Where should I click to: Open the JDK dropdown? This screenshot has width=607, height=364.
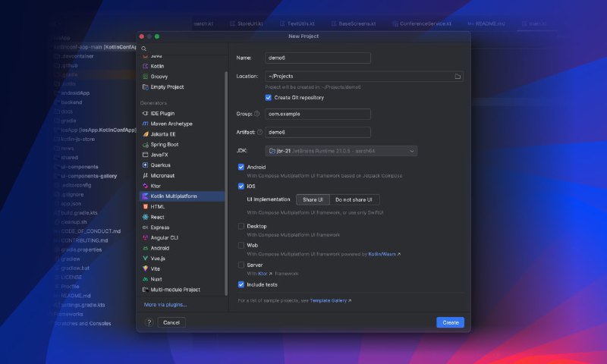pyautogui.click(x=341, y=151)
